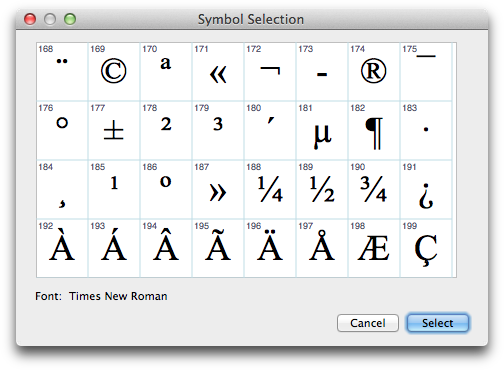This screenshot has width=504, height=370.
Task: Select the micro sign symbol 181
Action: click(322, 131)
